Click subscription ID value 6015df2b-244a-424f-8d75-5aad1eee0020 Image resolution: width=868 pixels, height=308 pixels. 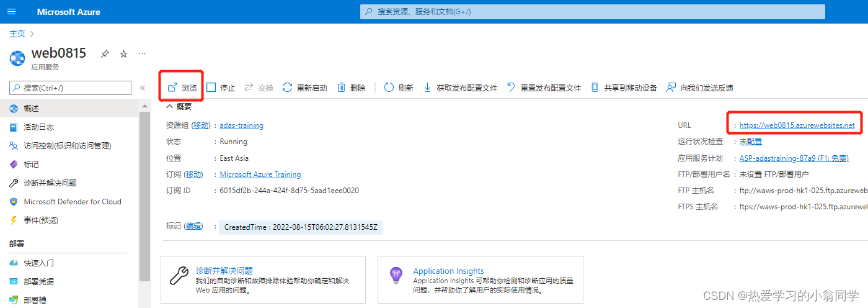[289, 191]
